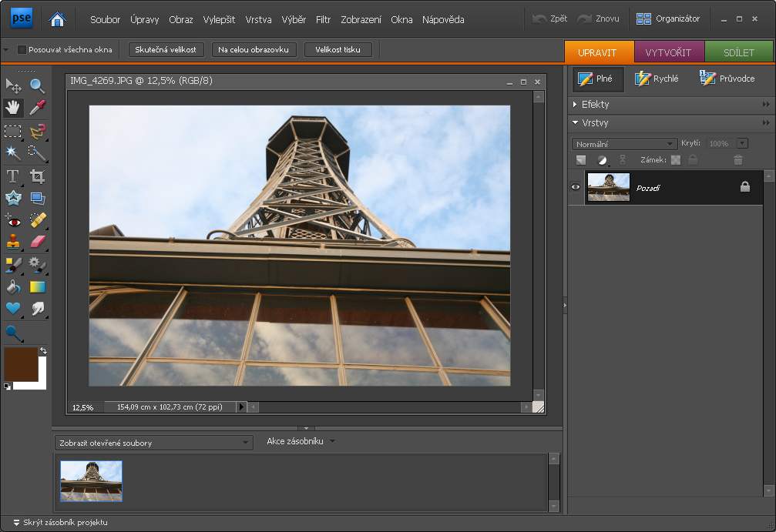This screenshot has height=532, width=776.
Task: Open 'Zobrazit otevřené soubory' dropdown
Action: 154,443
